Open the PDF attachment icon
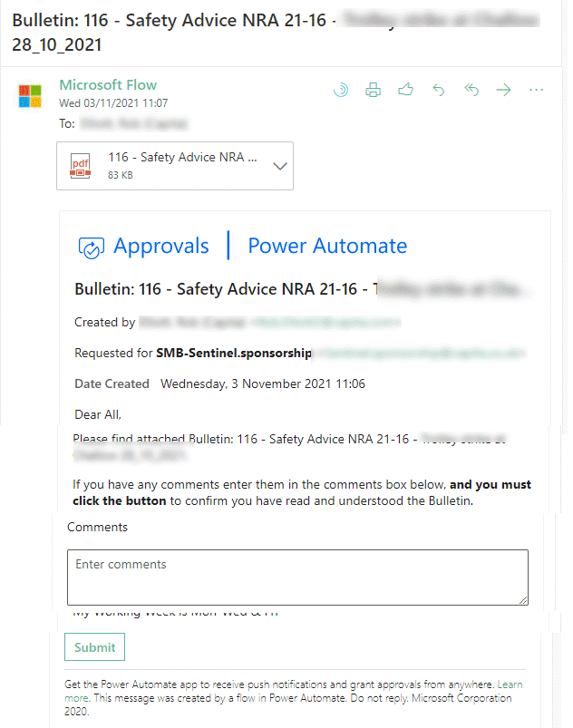Screen dimensions: 573x728 click(x=81, y=166)
